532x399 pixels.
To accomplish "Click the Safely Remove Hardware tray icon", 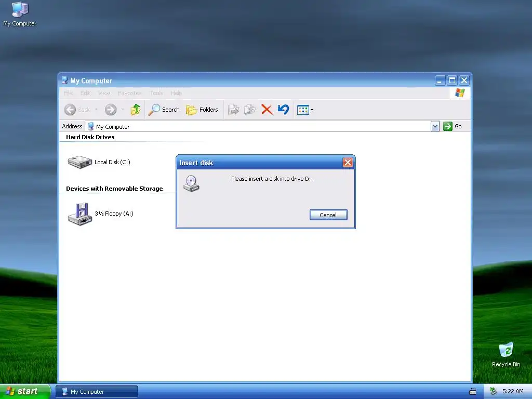I will pos(494,391).
